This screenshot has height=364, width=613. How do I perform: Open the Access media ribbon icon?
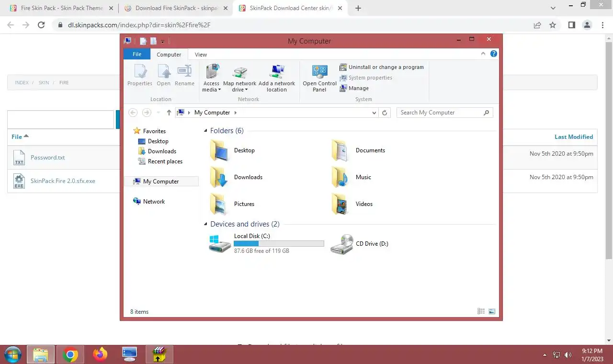(x=211, y=78)
